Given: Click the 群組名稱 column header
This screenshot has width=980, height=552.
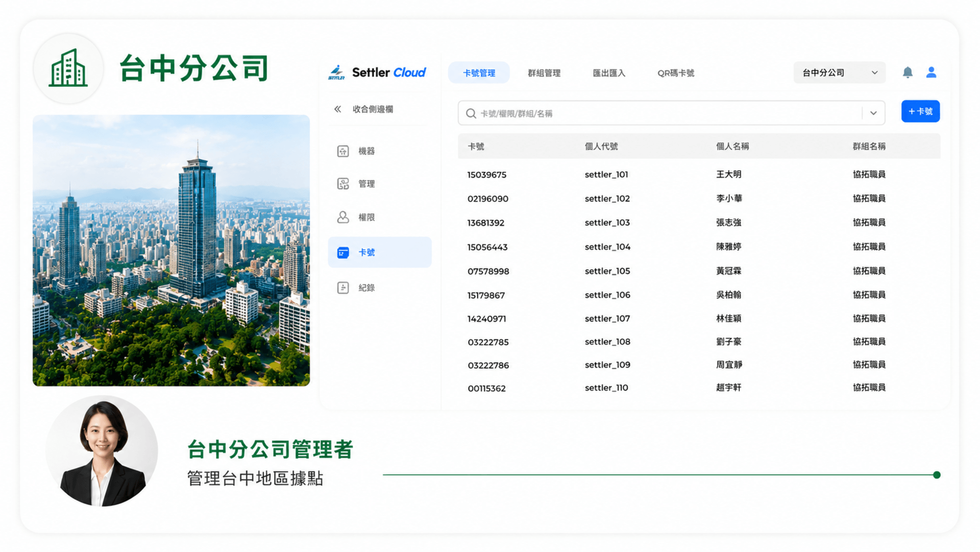Looking at the screenshot, I should tap(869, 147).
